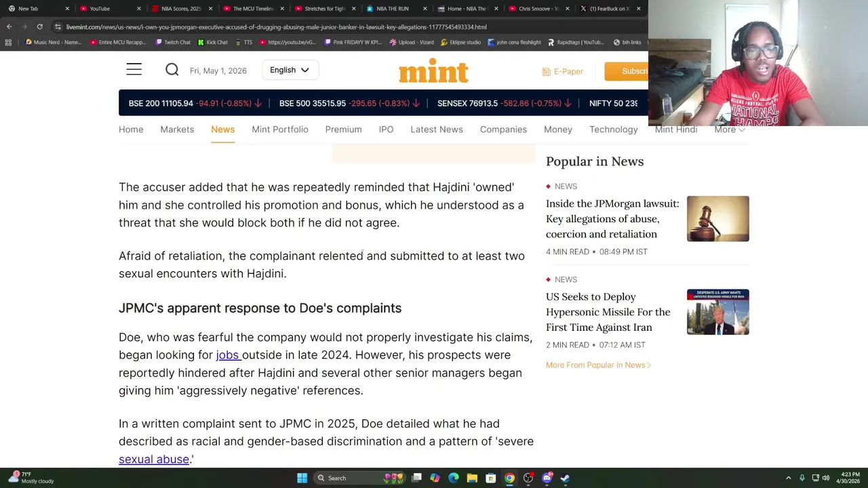Reload the page with refresh icon
This screenshot has width=868, height=488.
39,26
